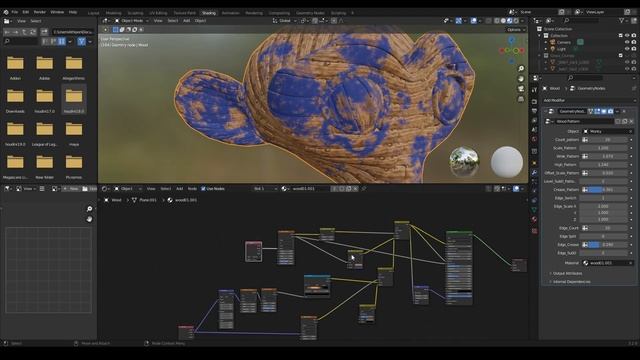Collapse the GeometryNodes modifier panel
The width and height of the screenshot is (640, 360).
point(546,111)
